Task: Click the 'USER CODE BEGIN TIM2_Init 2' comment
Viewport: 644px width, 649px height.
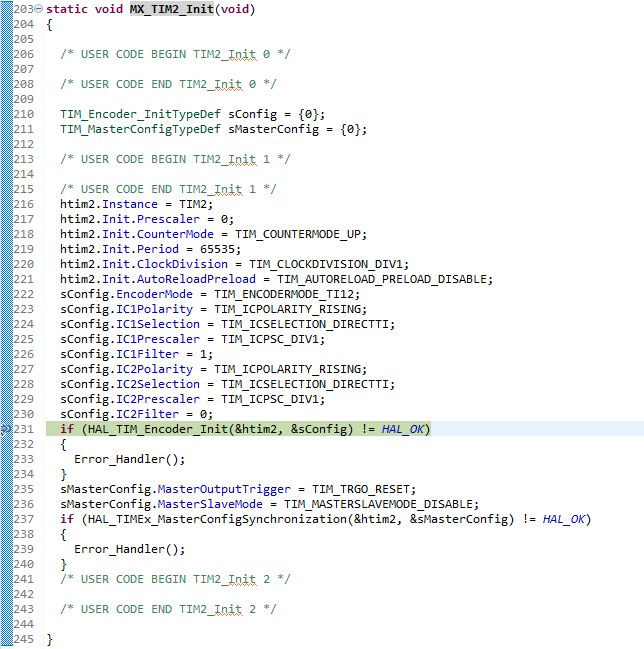Action: tap(175, 579)
